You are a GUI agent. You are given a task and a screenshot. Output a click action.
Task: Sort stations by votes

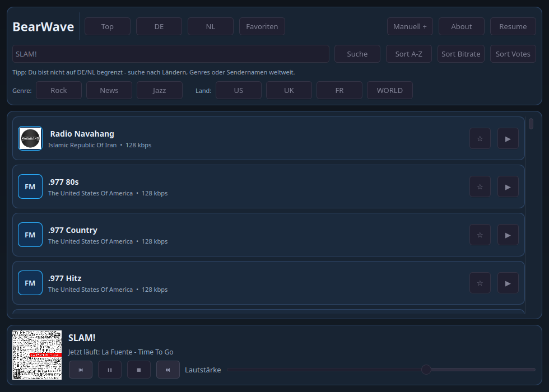pyautogui.click(x=513, y=54)
